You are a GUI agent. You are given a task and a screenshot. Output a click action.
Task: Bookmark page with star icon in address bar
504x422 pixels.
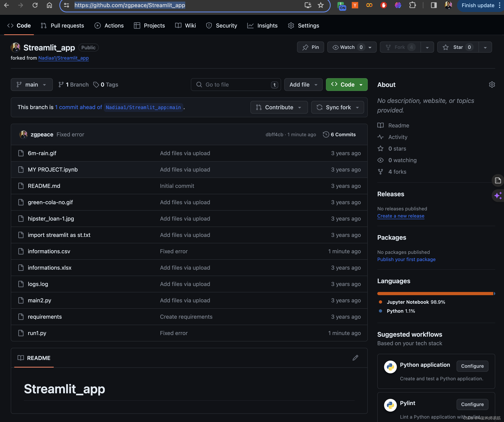click(x=321, y=5)
